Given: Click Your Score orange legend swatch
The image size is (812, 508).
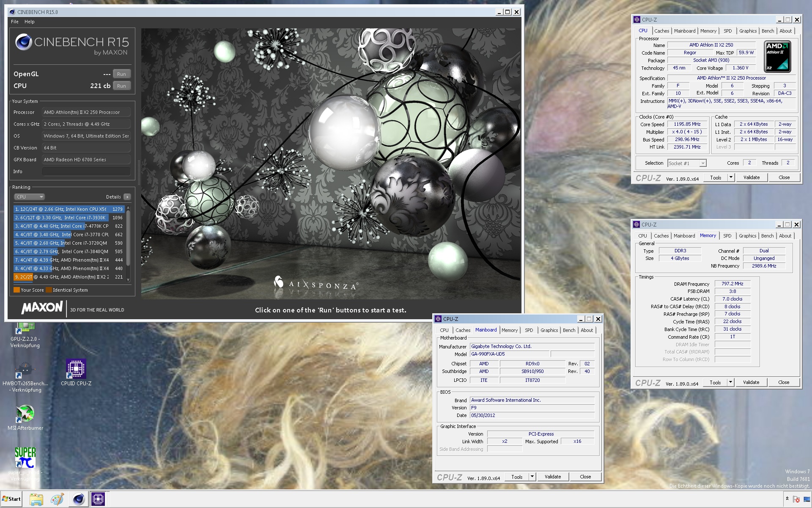Looking at the screenshot, I should tap(17, 290).
